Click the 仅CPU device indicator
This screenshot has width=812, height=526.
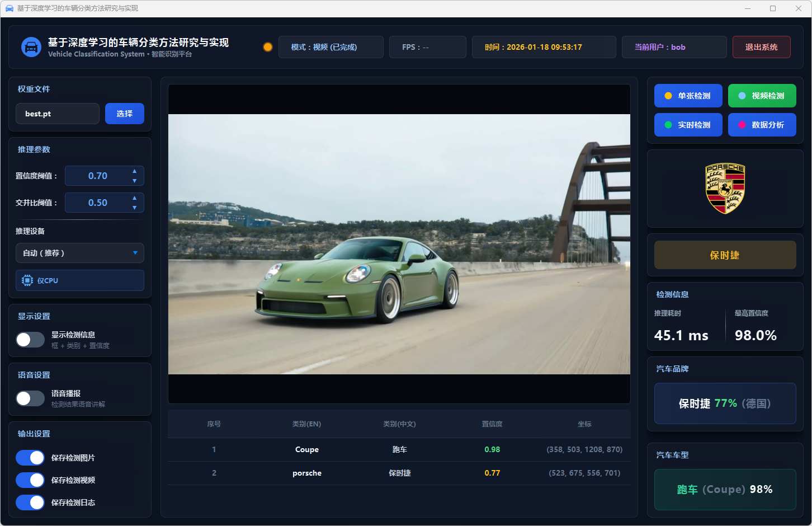[80, 280]
